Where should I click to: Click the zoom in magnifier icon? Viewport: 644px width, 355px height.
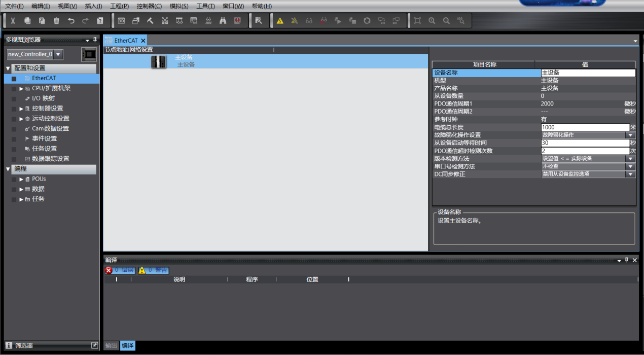click(x=432, y=21)
